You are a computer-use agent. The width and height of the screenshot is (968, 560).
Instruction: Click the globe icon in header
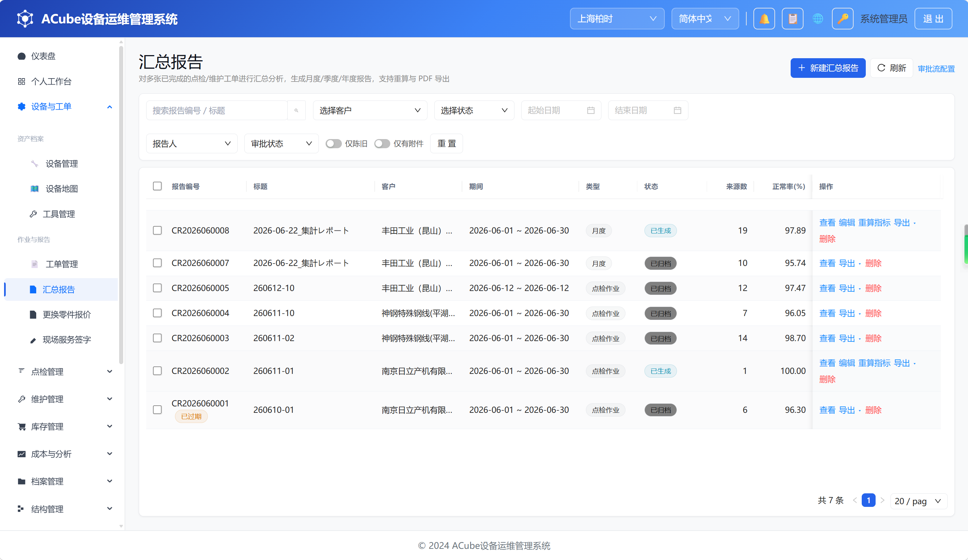(817, 18)
